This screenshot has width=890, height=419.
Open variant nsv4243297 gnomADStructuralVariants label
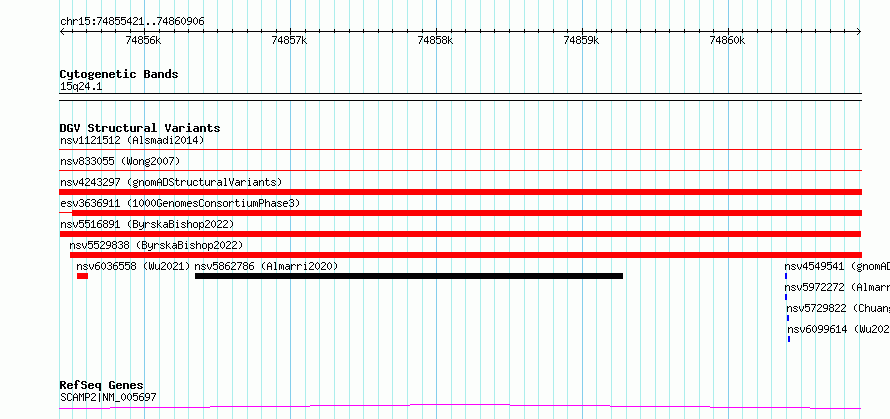(171, 182)
